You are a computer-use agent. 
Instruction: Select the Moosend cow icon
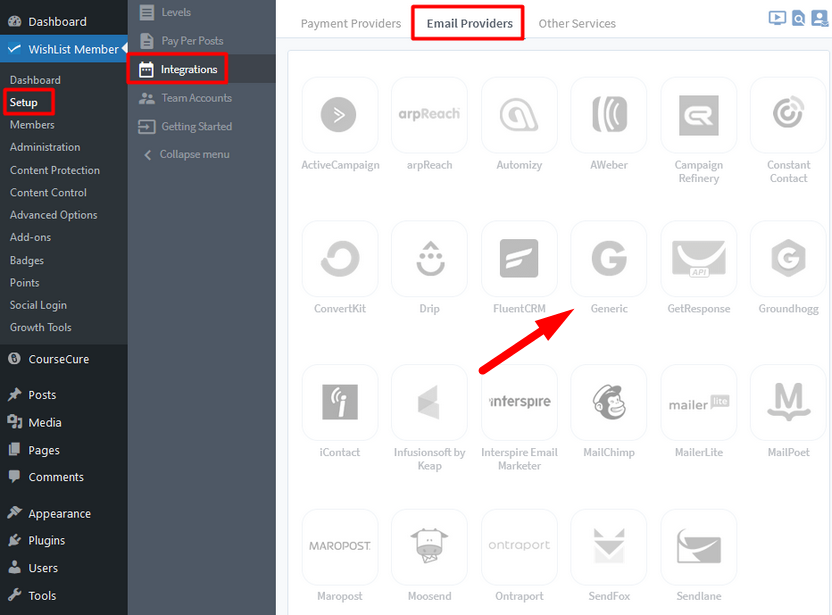(x=429, y=547)
